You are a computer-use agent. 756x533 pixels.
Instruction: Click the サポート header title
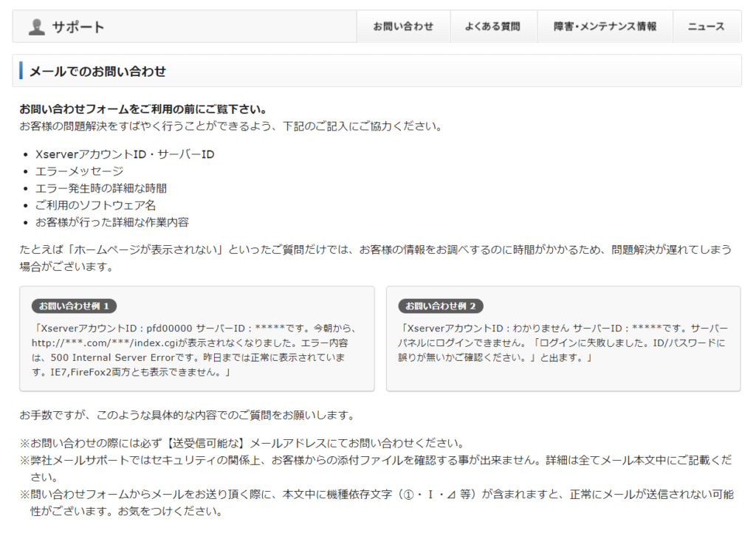78,27
